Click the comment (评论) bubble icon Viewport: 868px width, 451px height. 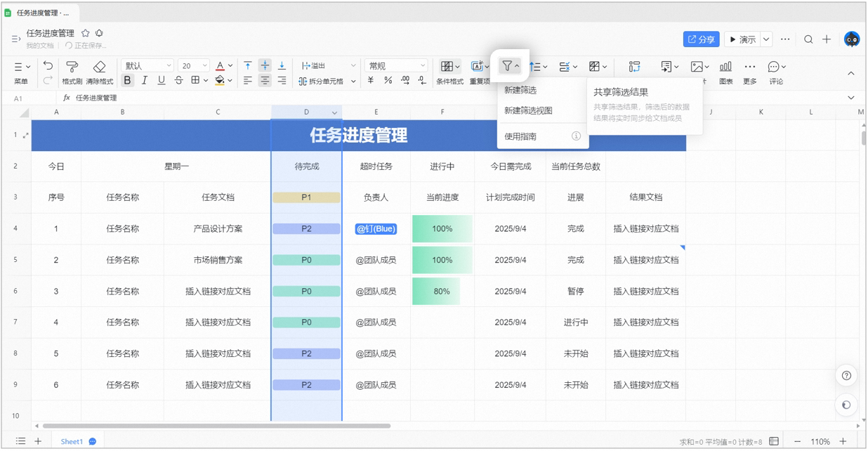[x=773, y=67]
